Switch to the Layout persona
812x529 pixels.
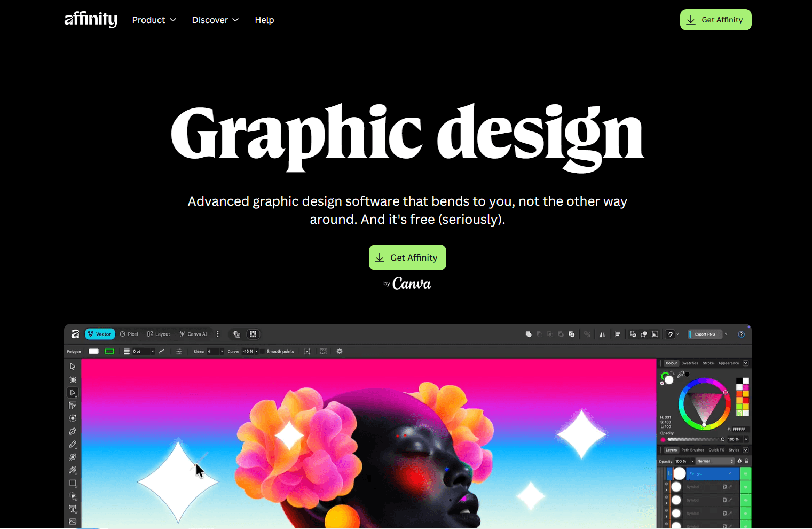[x=159, y=334]
